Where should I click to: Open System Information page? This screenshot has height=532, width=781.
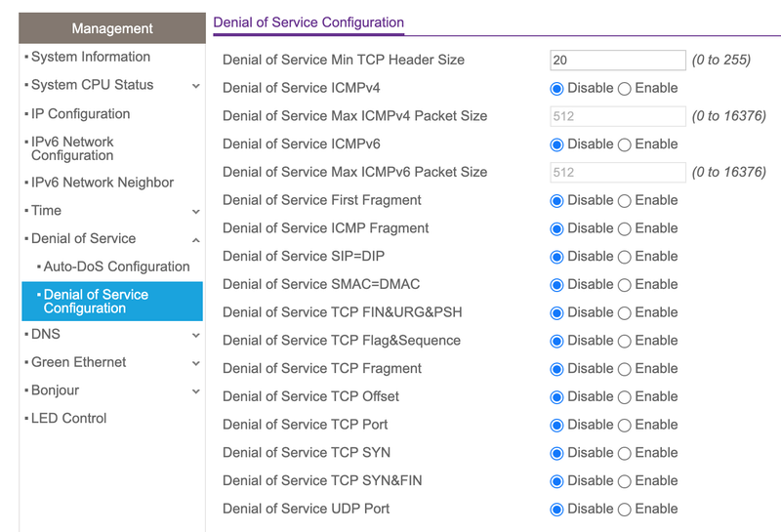[x=90, y=58]
